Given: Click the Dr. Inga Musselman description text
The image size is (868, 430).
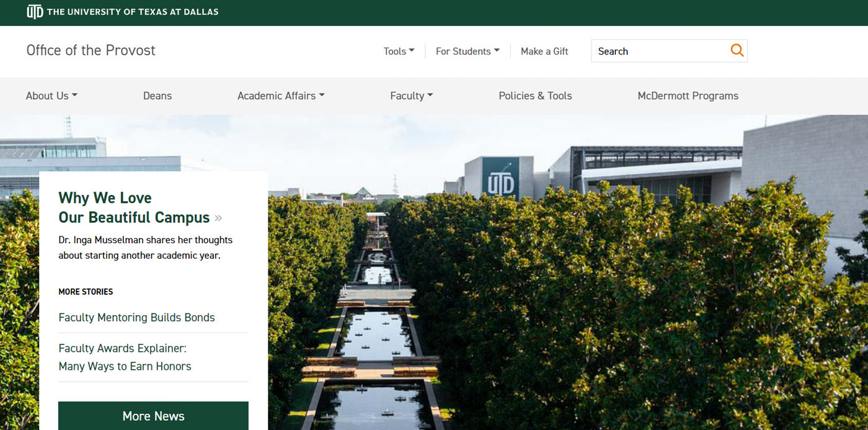Looking at the screenshot, I should 145,247.
